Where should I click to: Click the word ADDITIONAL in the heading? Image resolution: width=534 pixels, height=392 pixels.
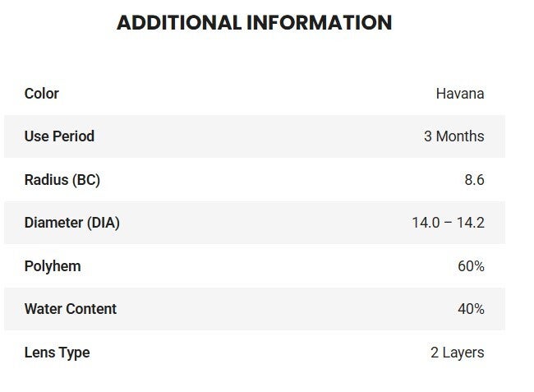click(x=179, y=23)
